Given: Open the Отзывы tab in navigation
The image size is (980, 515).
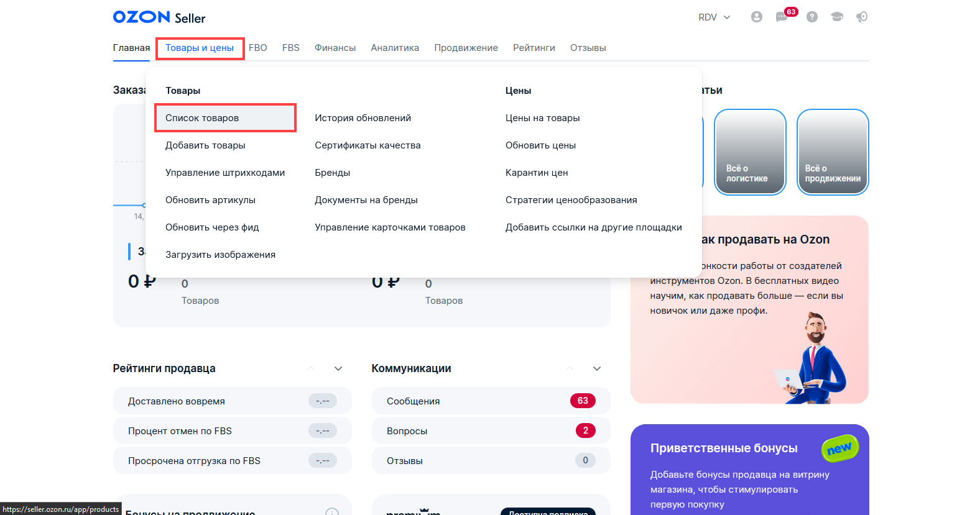Looking at the screenshot, I should [588, 48].
